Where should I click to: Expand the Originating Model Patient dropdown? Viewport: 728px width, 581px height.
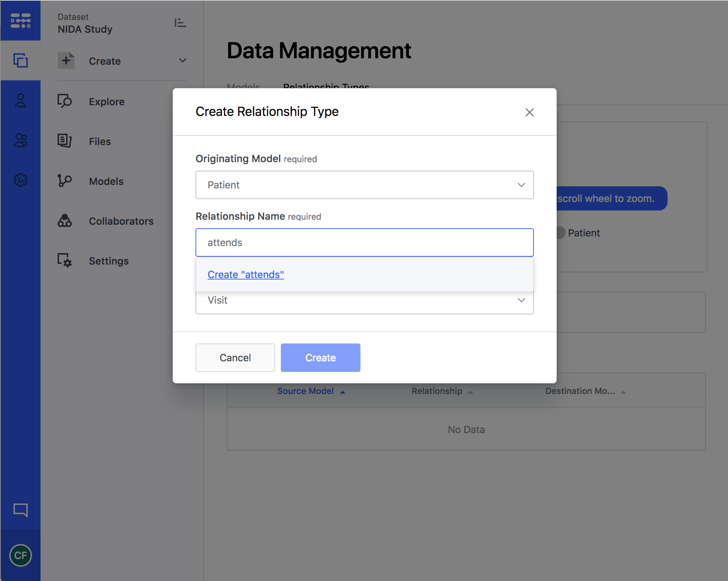(x=364, y=185)
